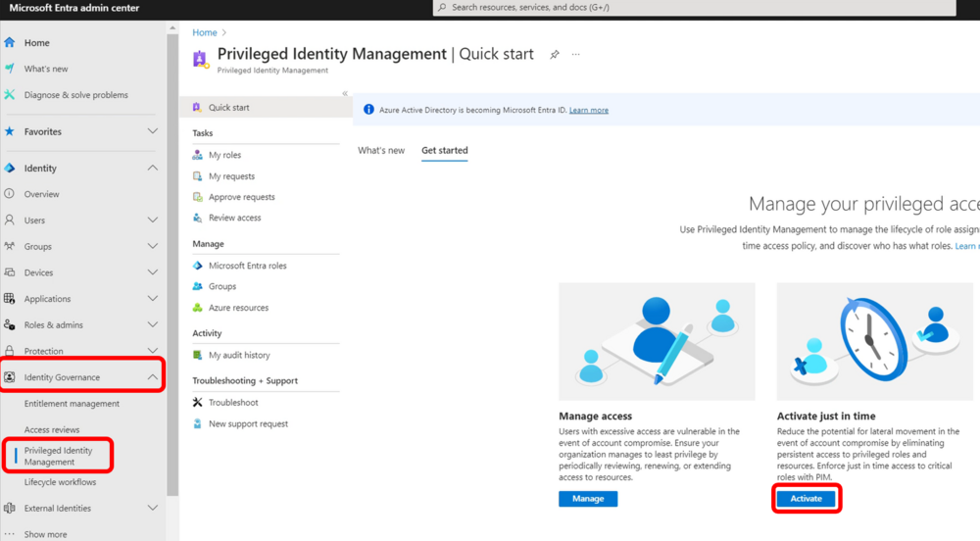Image resolution: width=980 pixels, height=541 pixels.
Task: Expand the Roles & admins chevron
Action: click(153, 324)
